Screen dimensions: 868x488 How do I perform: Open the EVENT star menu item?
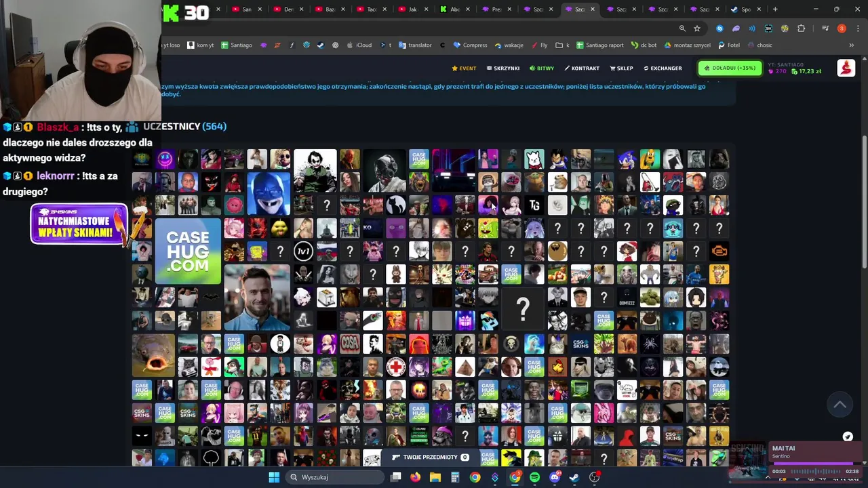tap(464, 68)
